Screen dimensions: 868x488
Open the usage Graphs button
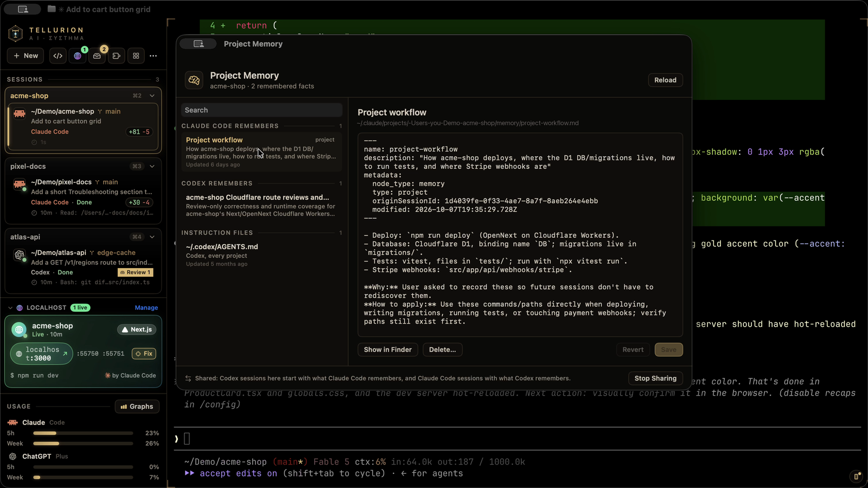coord(137,407)
